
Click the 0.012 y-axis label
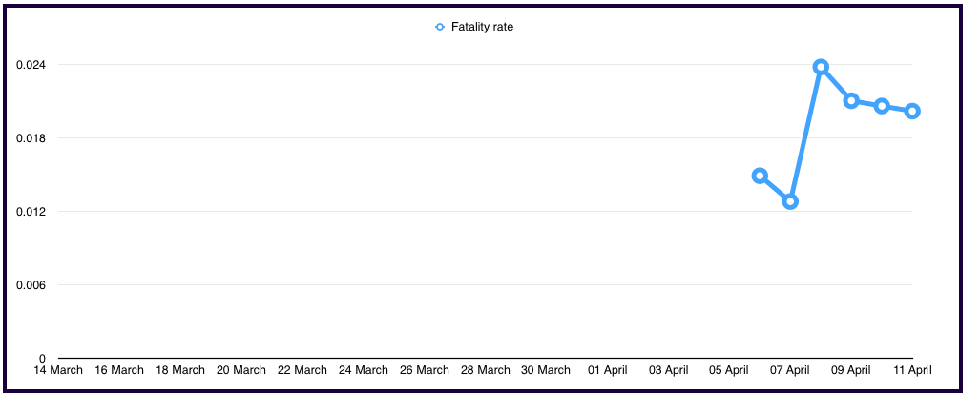point(31,212)
